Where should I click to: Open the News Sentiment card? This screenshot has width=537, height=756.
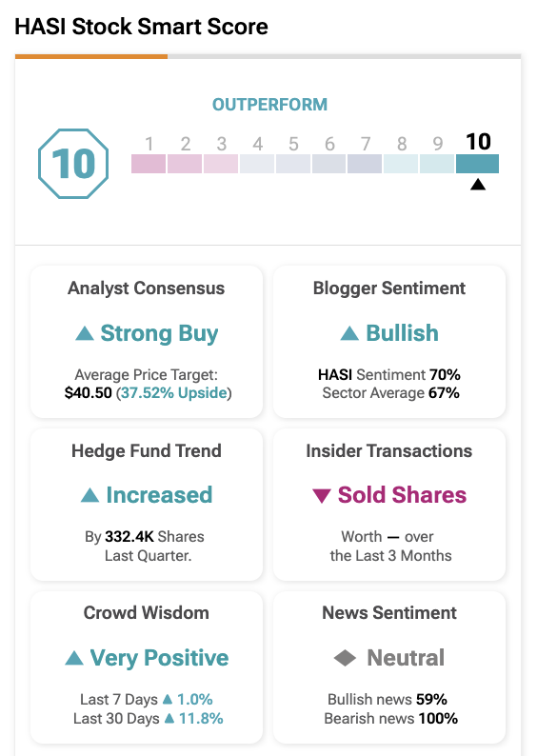point(389,667)
